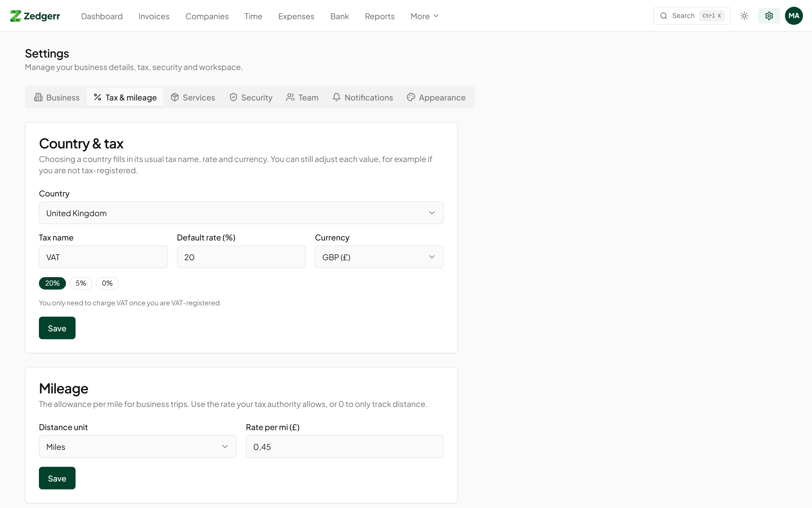Switch to the Services tab
The width and height of the screenshot is (812, 508).
(x=193, y=97)
